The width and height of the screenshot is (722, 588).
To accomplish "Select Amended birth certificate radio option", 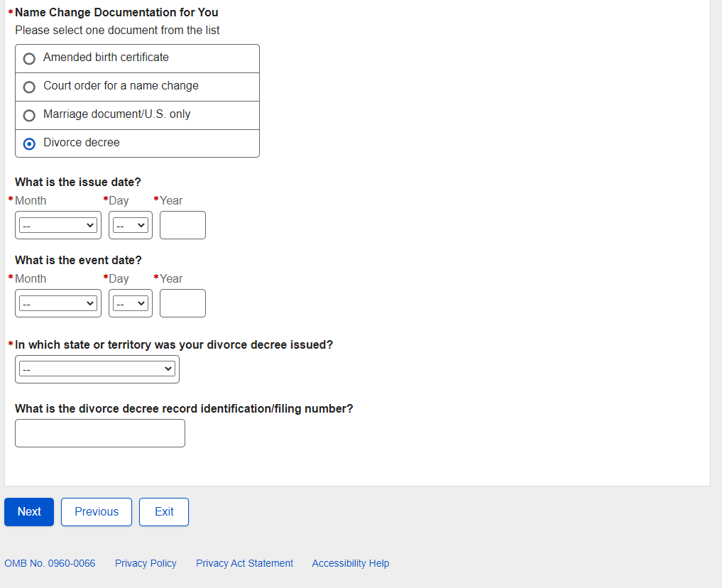I will tap(29, 59).
